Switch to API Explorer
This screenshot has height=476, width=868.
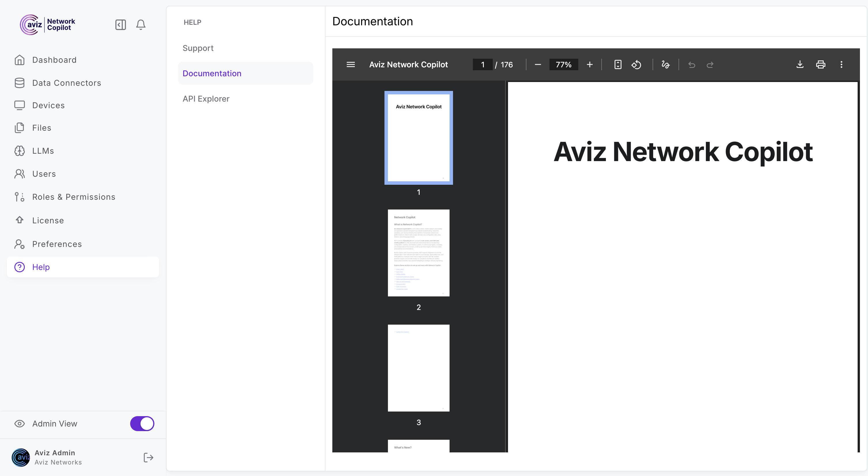tap(206, 99)
